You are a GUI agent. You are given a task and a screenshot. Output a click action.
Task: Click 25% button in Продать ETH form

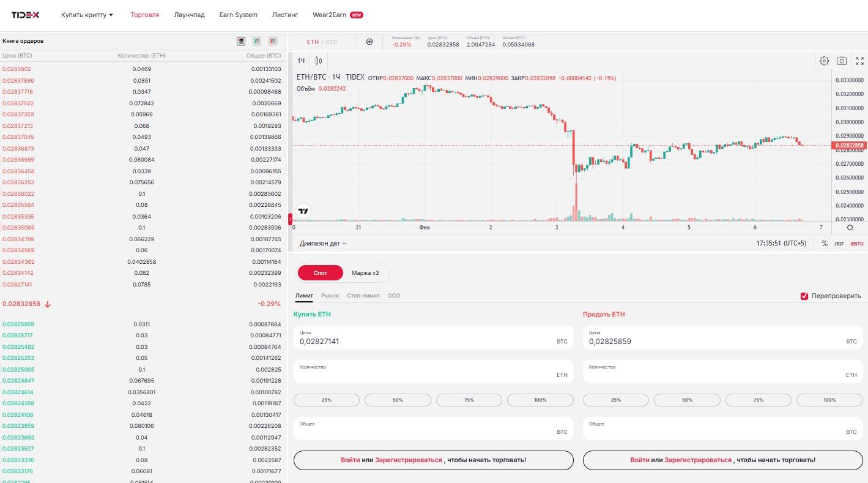coord(616,400)
